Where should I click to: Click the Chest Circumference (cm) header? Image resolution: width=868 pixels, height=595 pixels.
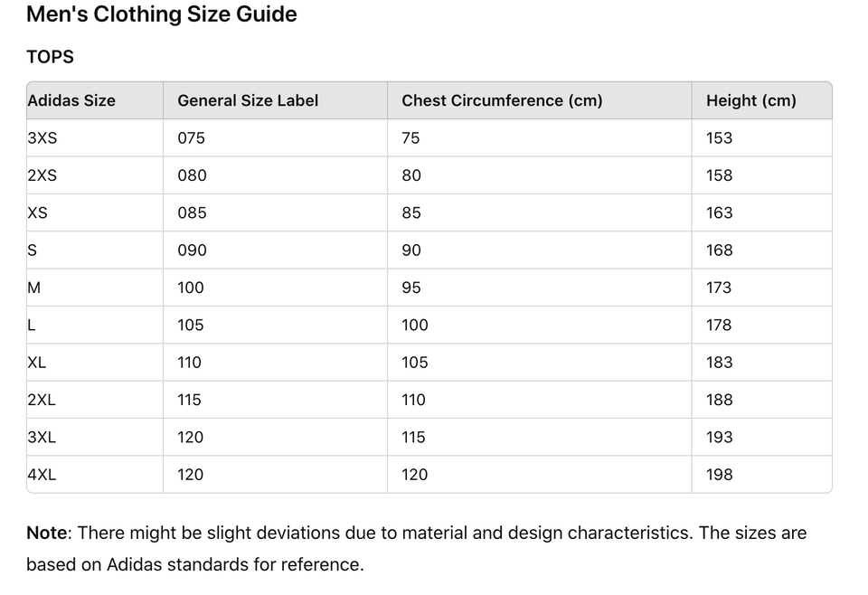tap(502, 100)
